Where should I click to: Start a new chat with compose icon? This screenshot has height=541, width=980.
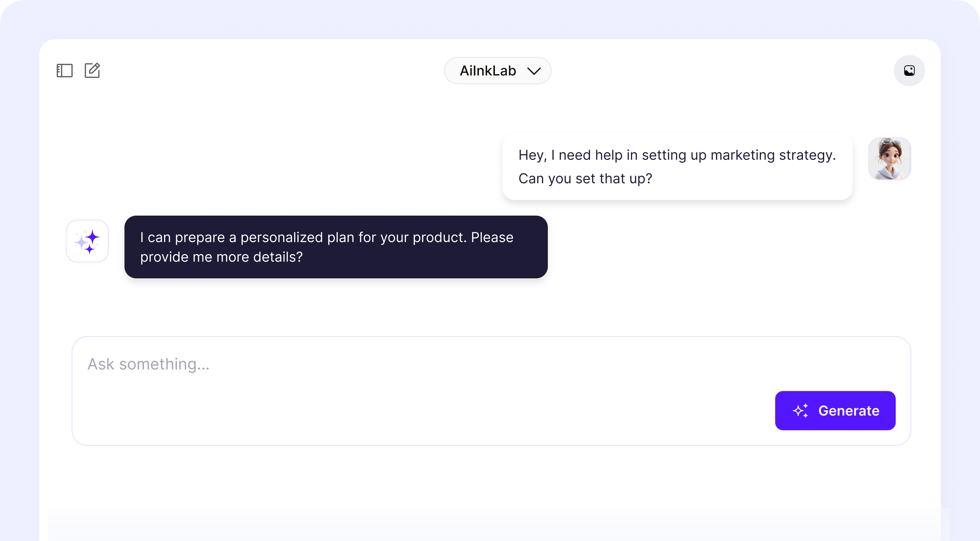click(92, 70)
